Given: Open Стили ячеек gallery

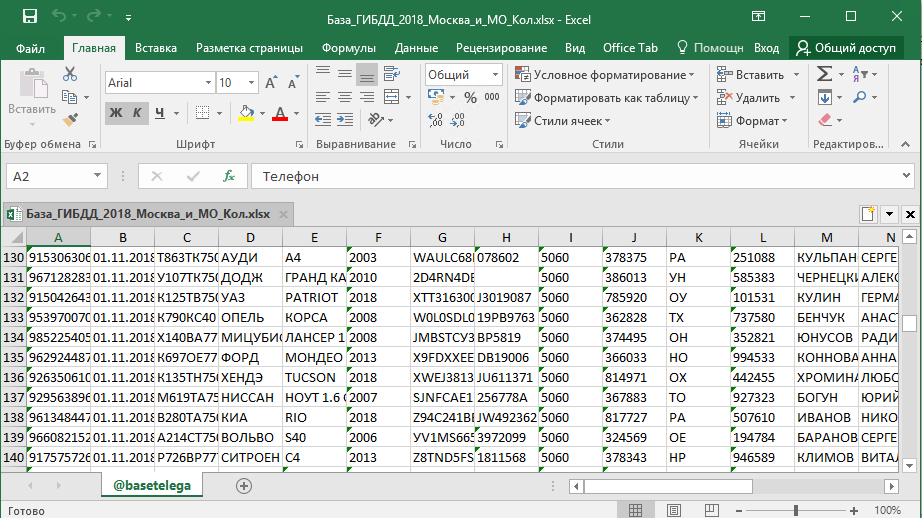Looking at the screenshot, I should (563, 121).
